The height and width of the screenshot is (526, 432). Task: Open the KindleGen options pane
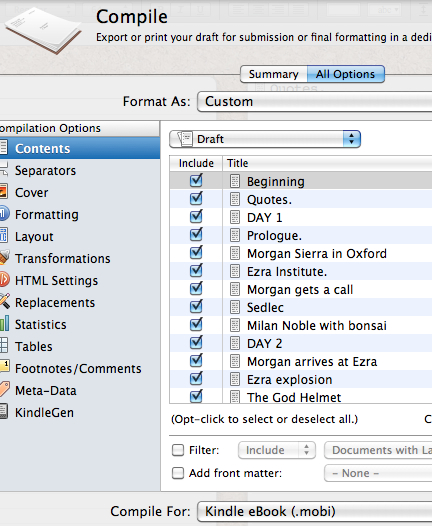click(x=80, y=412)
